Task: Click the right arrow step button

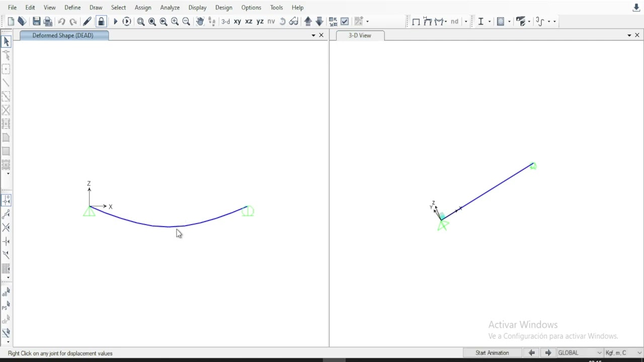Action: pos(548,353)
